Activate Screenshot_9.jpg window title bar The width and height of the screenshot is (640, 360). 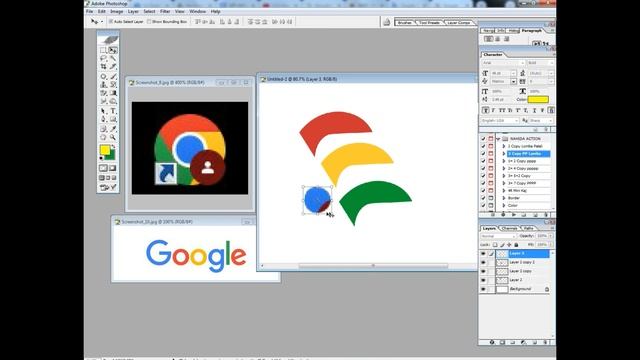click(190, 82)
